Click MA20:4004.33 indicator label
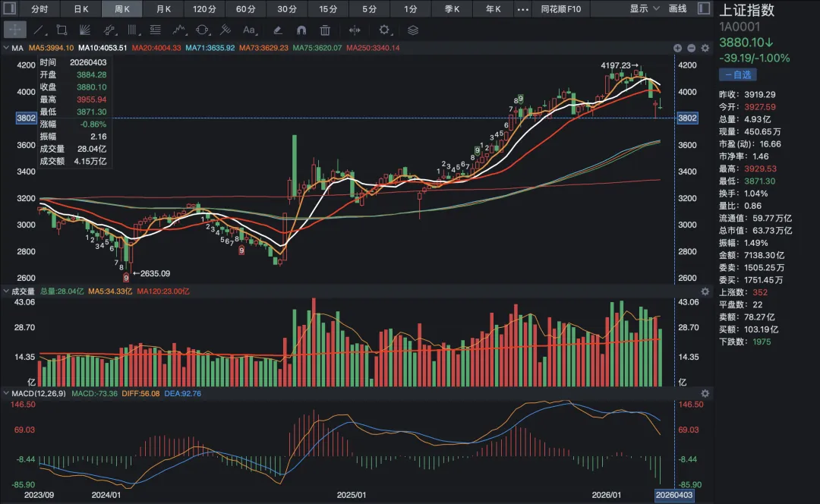 point(156,48)
